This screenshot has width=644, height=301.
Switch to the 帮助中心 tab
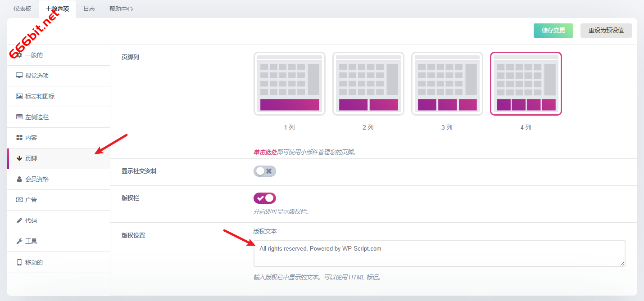[x=121, y=9]
